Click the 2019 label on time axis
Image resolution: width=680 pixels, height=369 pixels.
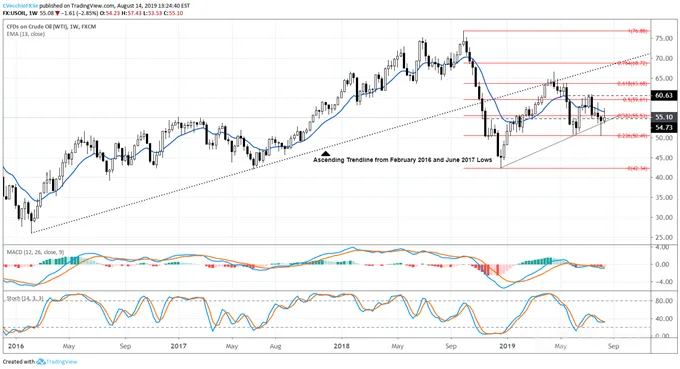coord(507,346)
